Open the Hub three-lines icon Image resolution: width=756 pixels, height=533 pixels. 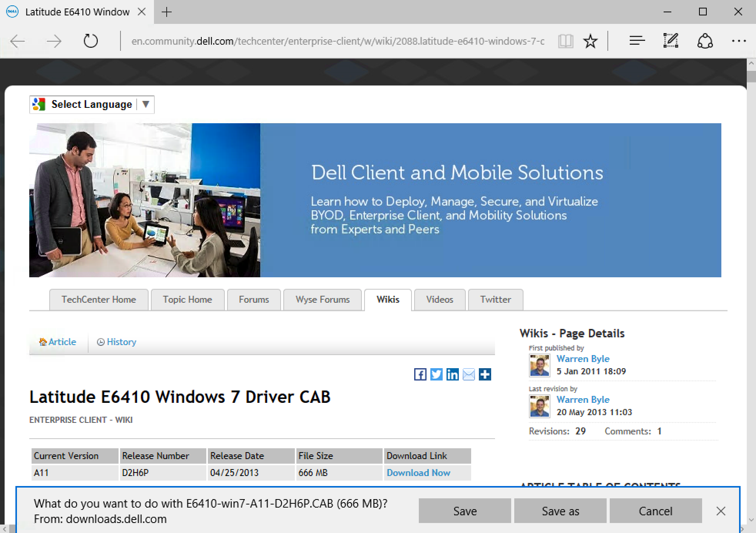click(x=637, y=40)
